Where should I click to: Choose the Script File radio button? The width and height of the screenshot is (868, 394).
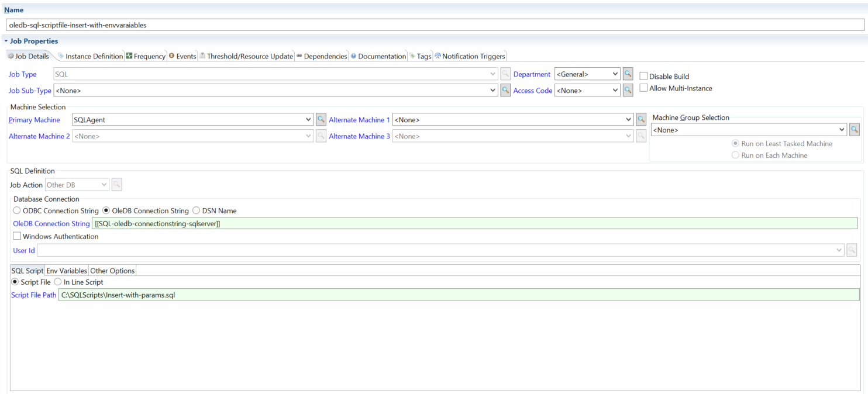(x=15, y=282)
